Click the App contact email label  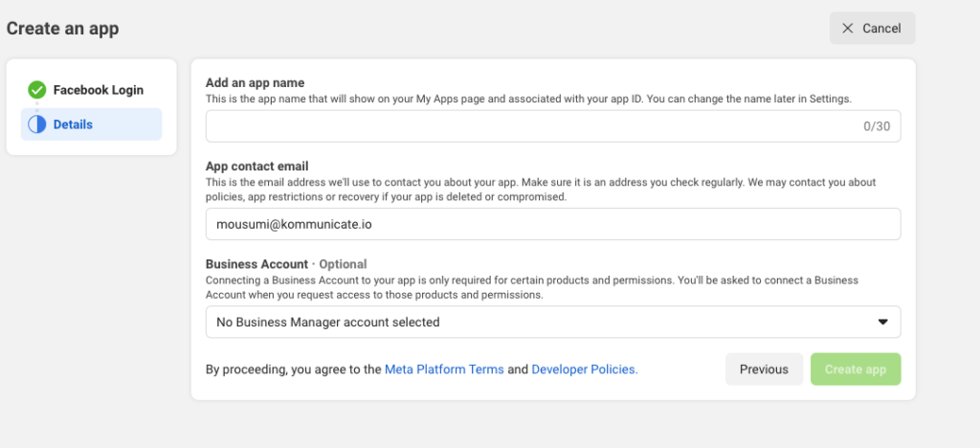click(257, 167)
